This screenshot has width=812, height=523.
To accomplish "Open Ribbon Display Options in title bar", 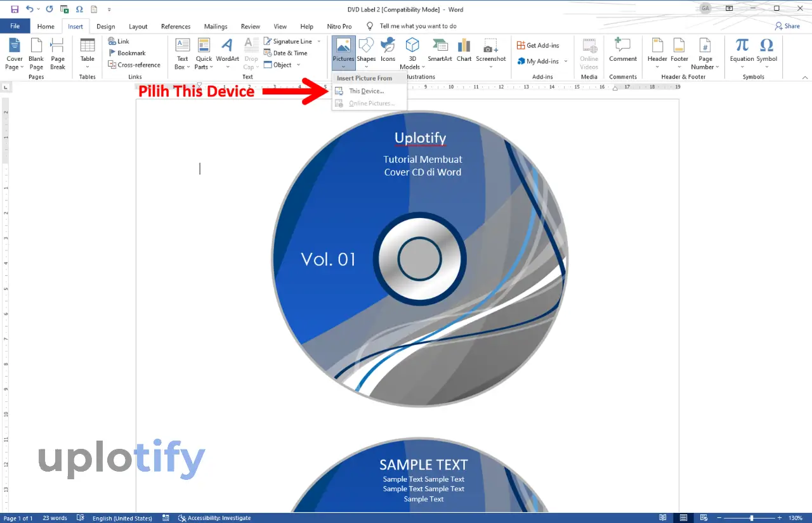I will pos(730,9).
